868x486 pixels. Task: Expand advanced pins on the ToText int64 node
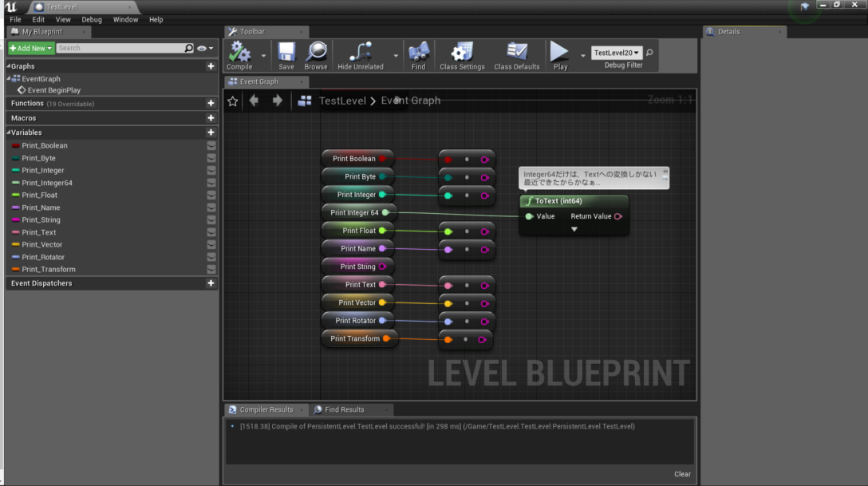(574, 228)
